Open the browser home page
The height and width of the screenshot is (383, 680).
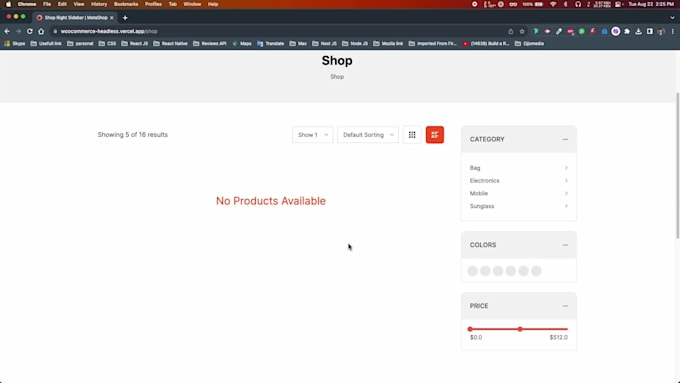point(41,31)
